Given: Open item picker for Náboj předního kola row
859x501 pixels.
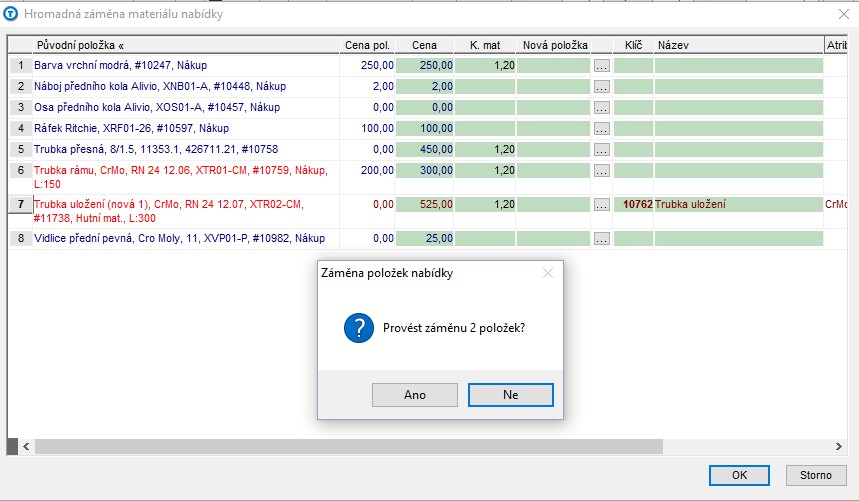Looking at the screenshot, I should tap(602, 87).
